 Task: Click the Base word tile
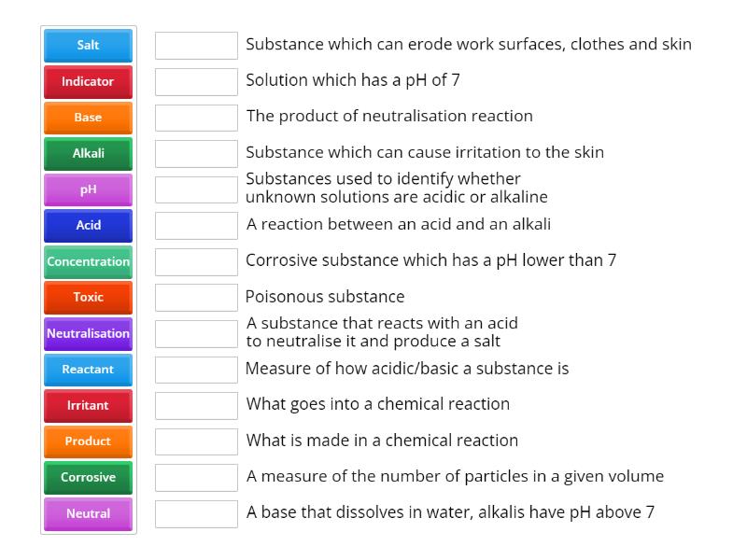[88, 118]
